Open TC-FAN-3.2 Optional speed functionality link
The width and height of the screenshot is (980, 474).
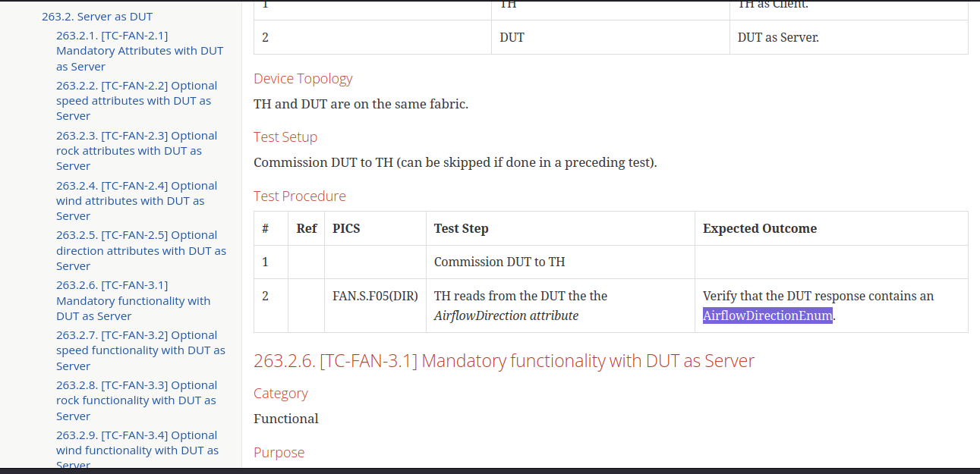pos(141,350)
